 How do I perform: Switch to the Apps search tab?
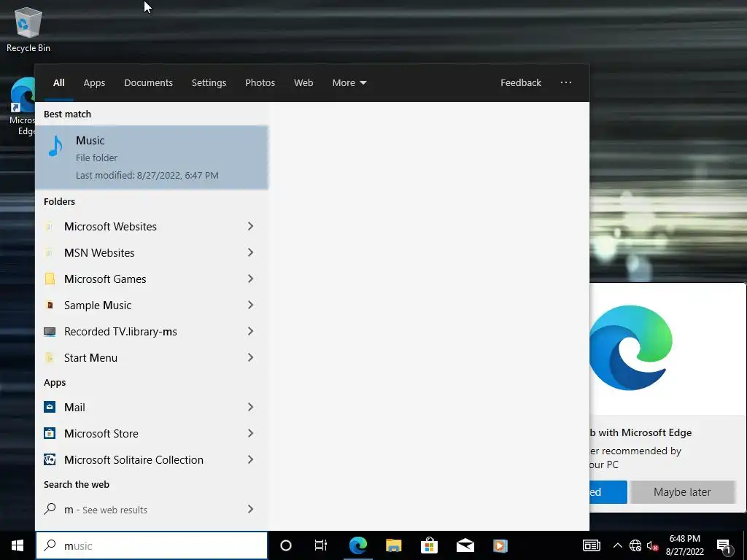point(94,83)
